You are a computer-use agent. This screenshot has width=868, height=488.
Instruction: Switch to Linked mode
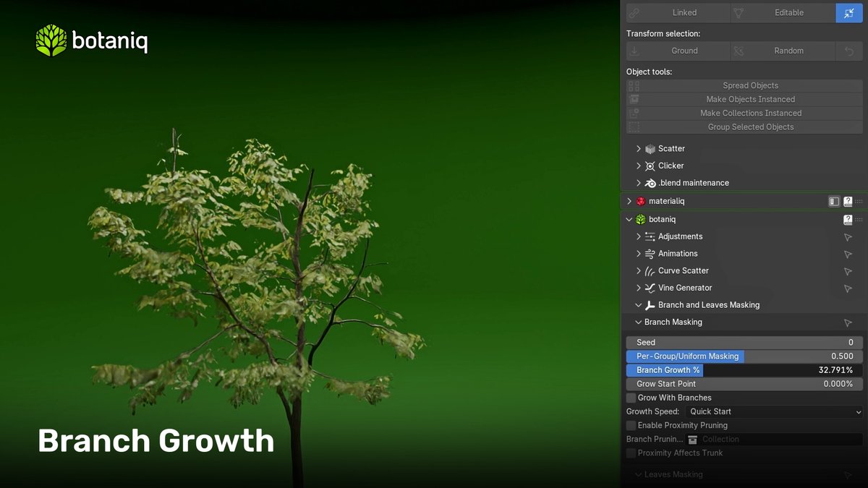click(678, 12)
